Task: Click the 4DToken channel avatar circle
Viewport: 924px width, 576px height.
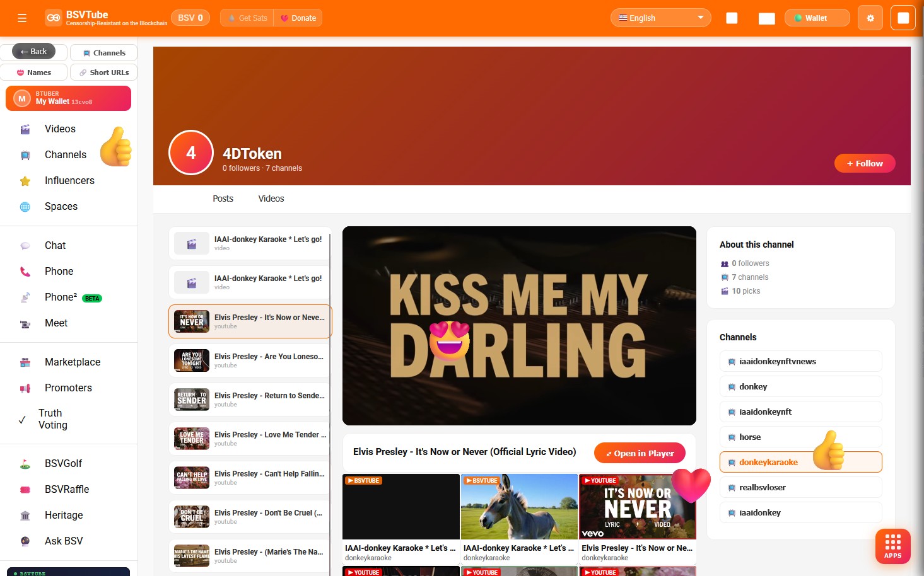Action: point(191,153)
